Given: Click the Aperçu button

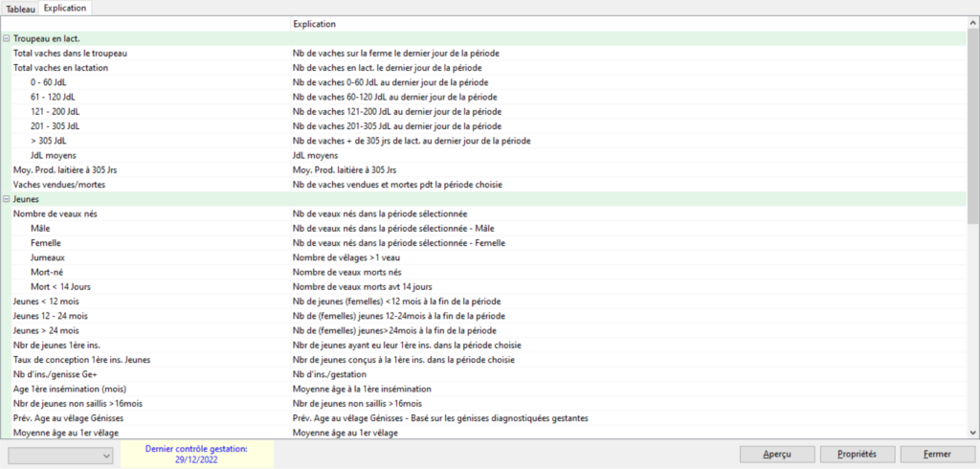Looking at the screenshot, I should point(776,454).
